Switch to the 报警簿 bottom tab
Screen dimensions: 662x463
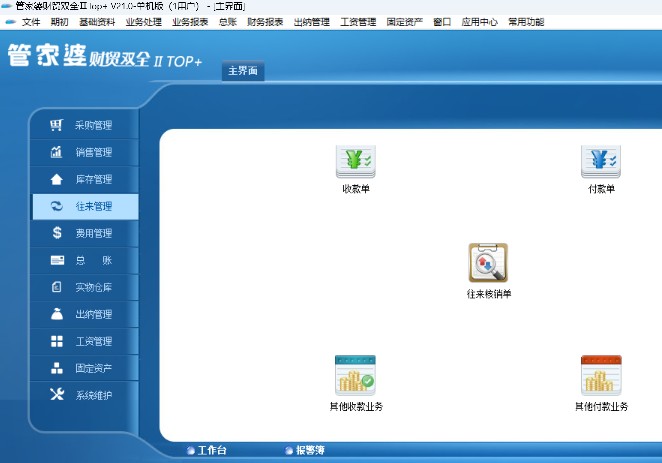[305, 450]
